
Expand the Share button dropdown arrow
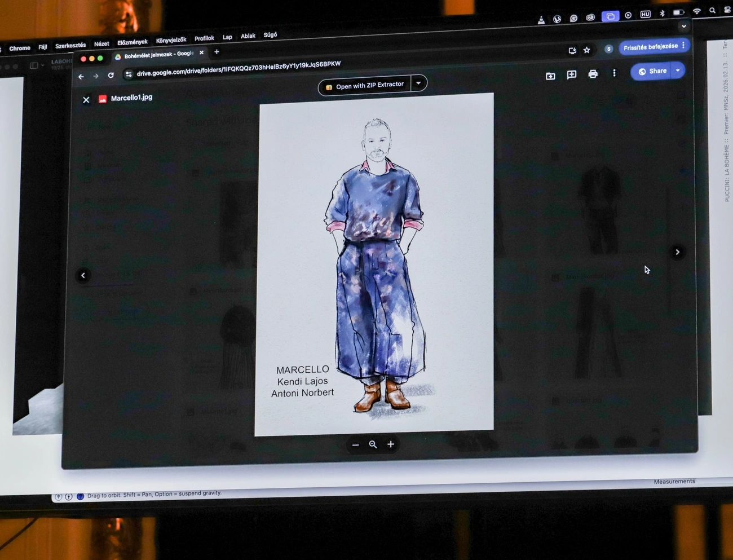678,70
